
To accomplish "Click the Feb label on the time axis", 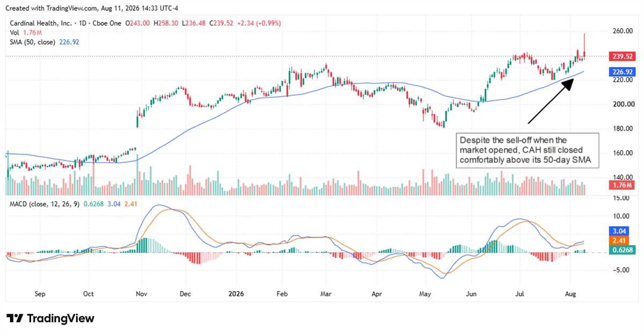I will click(x=282, y=294).
